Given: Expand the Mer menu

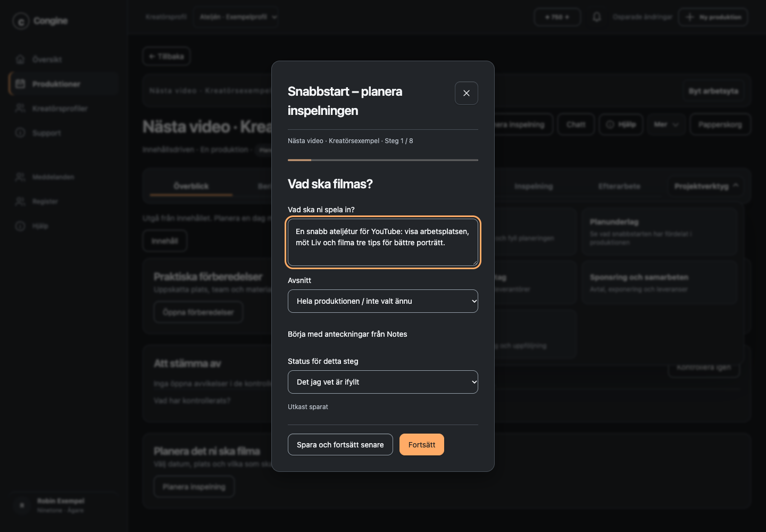Looking at the screenshot, I should (x=667, y=124).
